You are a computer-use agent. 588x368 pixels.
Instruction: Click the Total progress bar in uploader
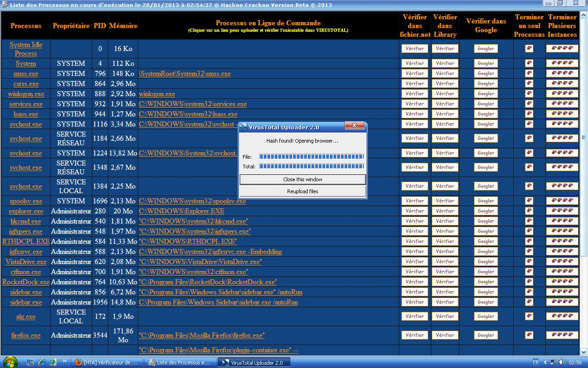click(311, 166)
